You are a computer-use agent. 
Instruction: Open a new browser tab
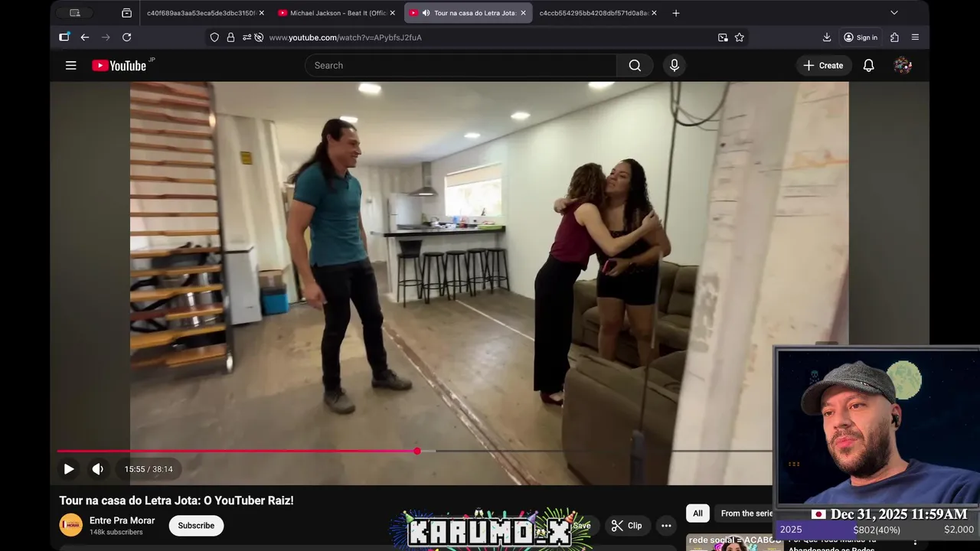point(676,13)
